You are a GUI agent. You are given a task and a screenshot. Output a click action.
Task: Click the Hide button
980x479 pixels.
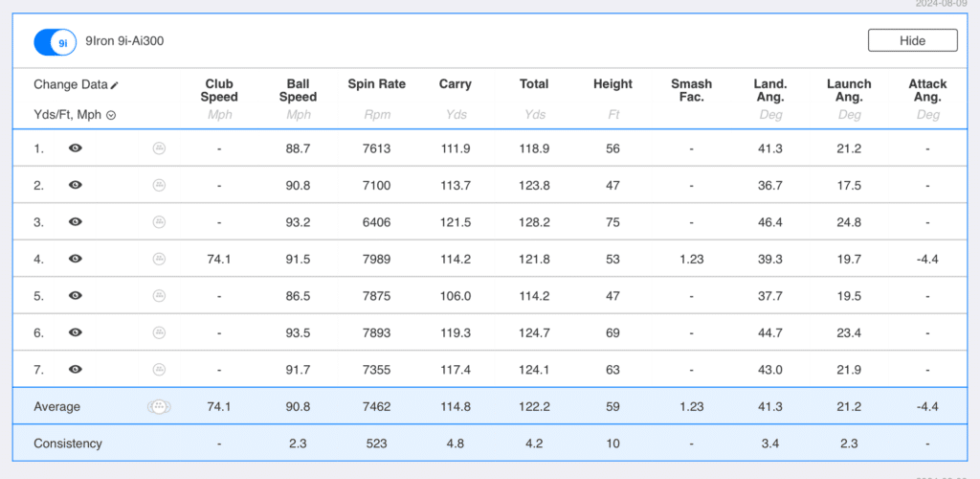click(912, 40)
